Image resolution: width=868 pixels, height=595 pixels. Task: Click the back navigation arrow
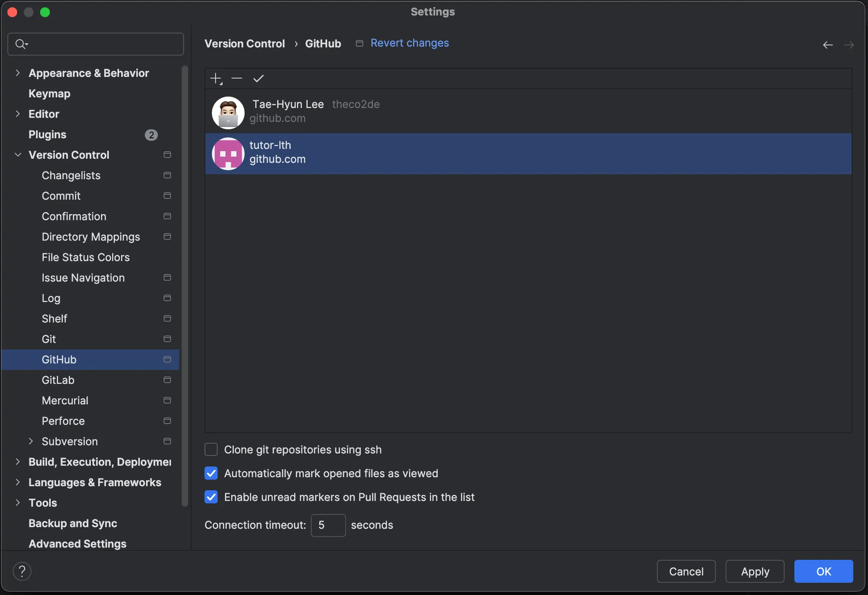[x=827, y=45]
